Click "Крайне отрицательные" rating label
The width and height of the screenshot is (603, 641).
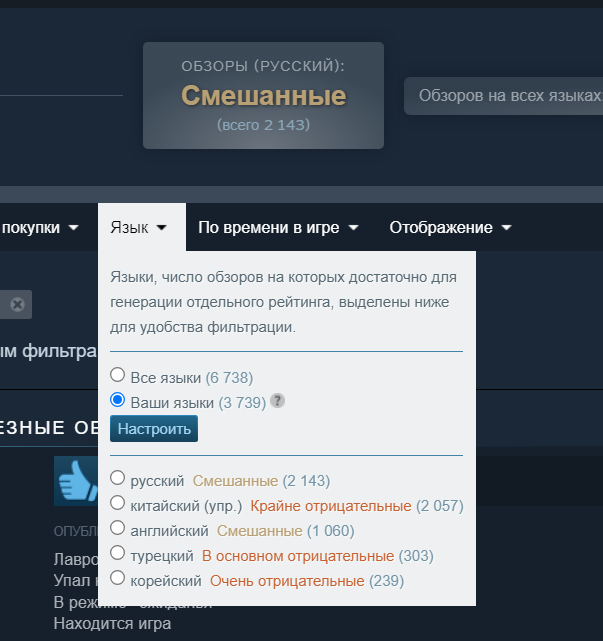point(331,506)
